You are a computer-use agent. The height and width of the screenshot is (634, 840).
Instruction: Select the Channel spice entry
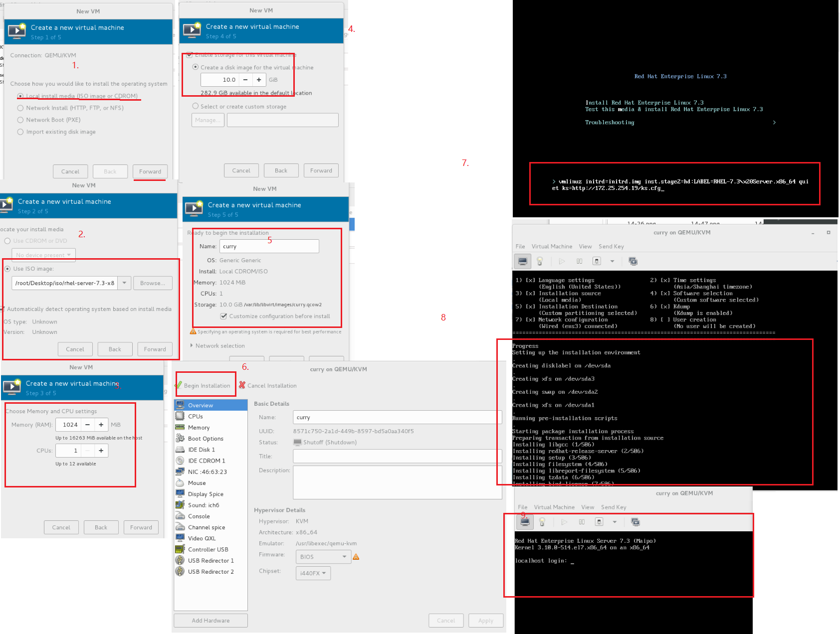pyautogui.click(x=211, y=527)
